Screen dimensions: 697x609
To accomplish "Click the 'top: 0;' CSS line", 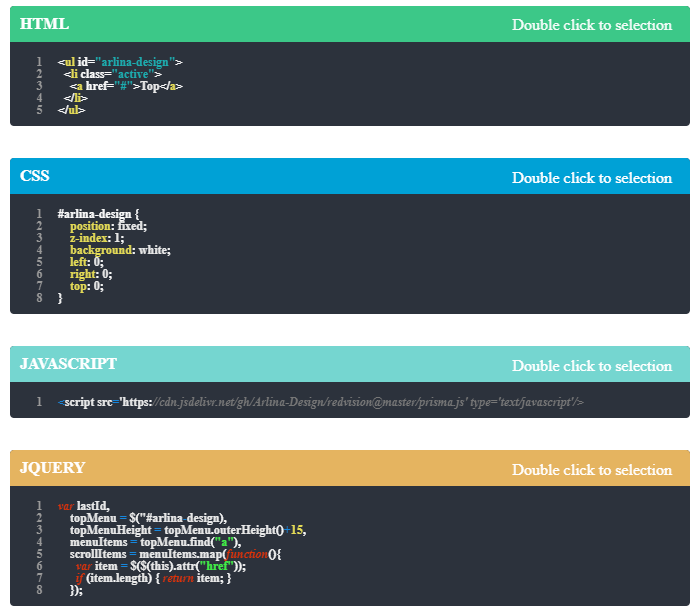I will coord(87,286).
